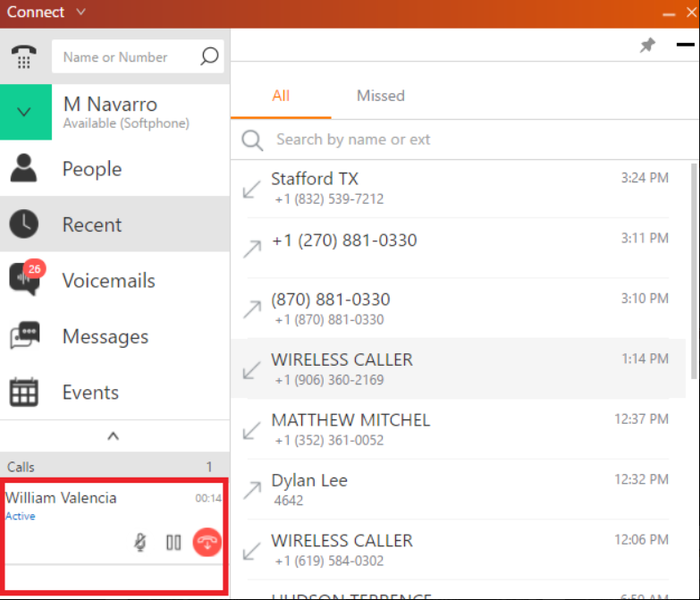The width and height of the screenshot is (700, 600).
Task: Mute microphone on the active call
Action: 140,542
